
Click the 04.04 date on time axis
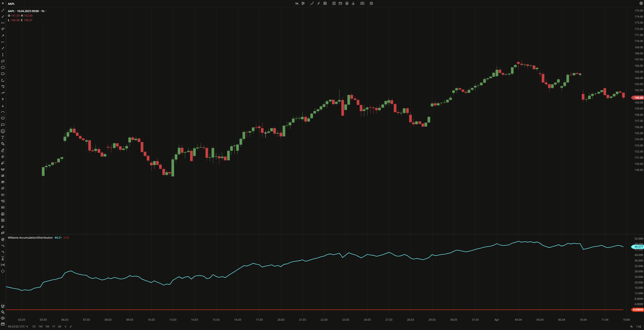point(518,320)
